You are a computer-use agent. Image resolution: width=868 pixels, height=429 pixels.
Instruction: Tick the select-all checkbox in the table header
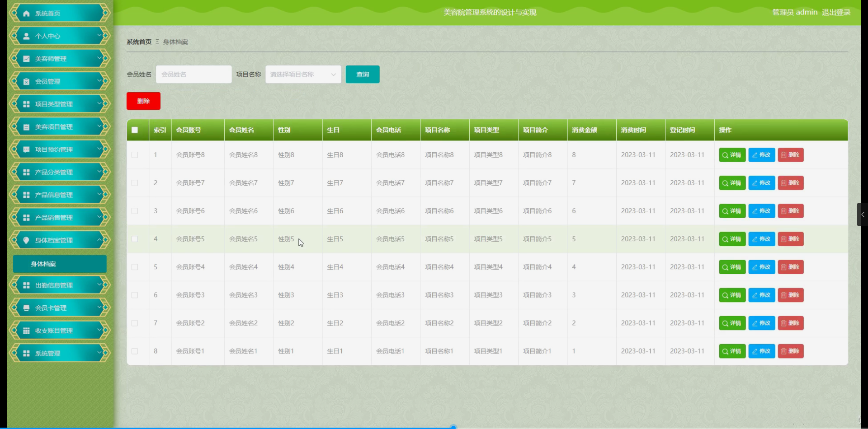point(135,130)
